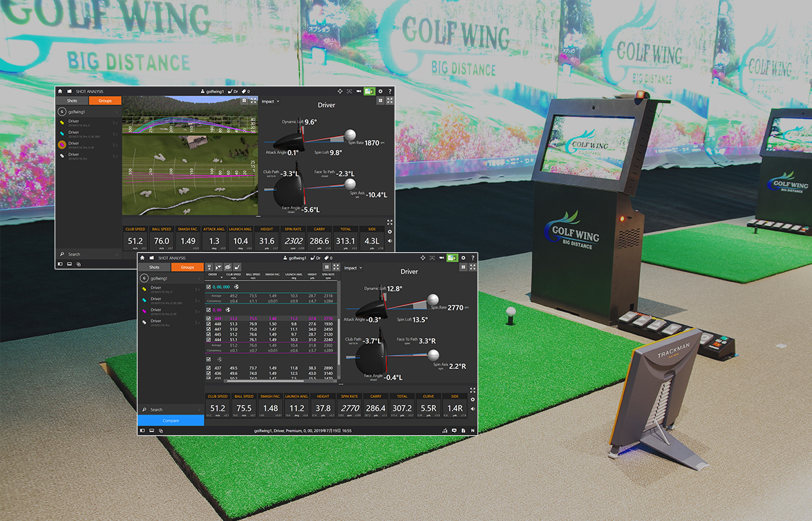Click the crossed-out eye toolbar icon

coord(228,267)
